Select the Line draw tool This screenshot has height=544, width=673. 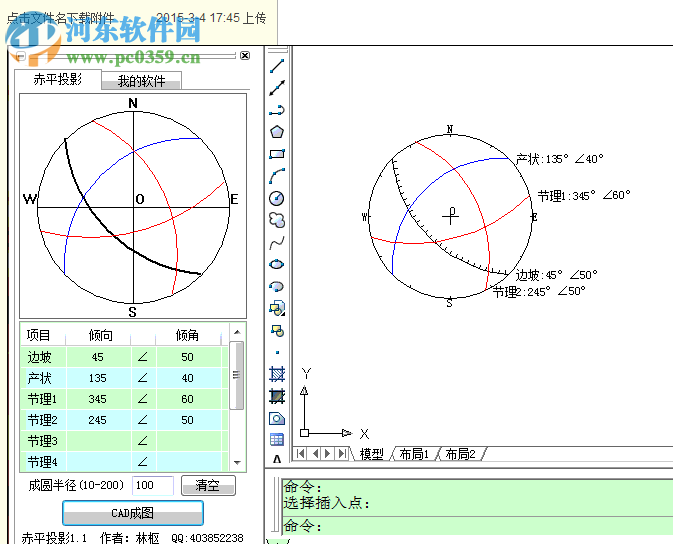click(277, 66)
